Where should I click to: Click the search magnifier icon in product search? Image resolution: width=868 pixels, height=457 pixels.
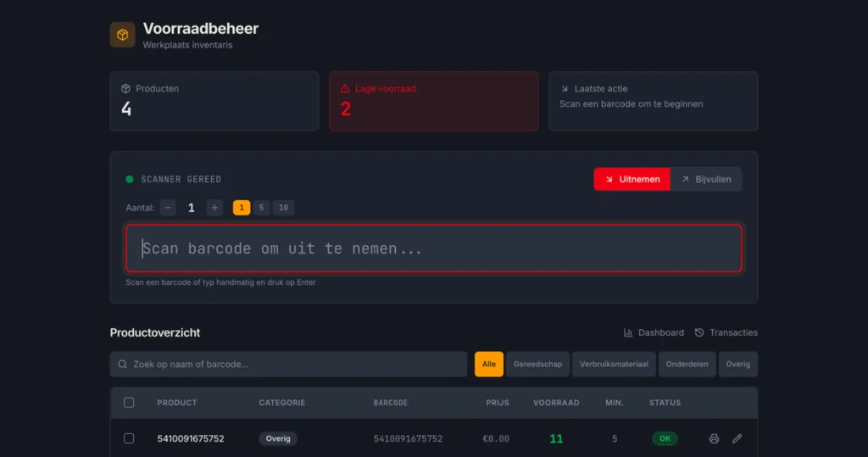point(123,364)
